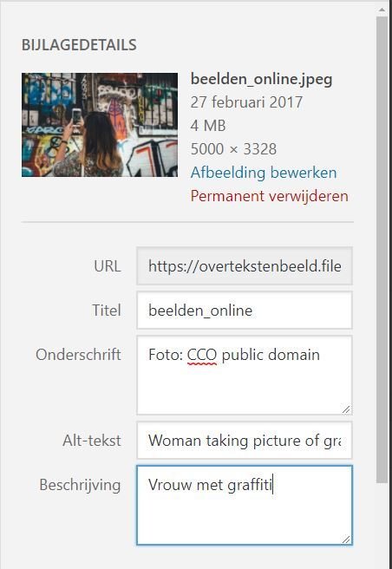
Task: Click inside the Titel input field
Action: tap(245, 311)
